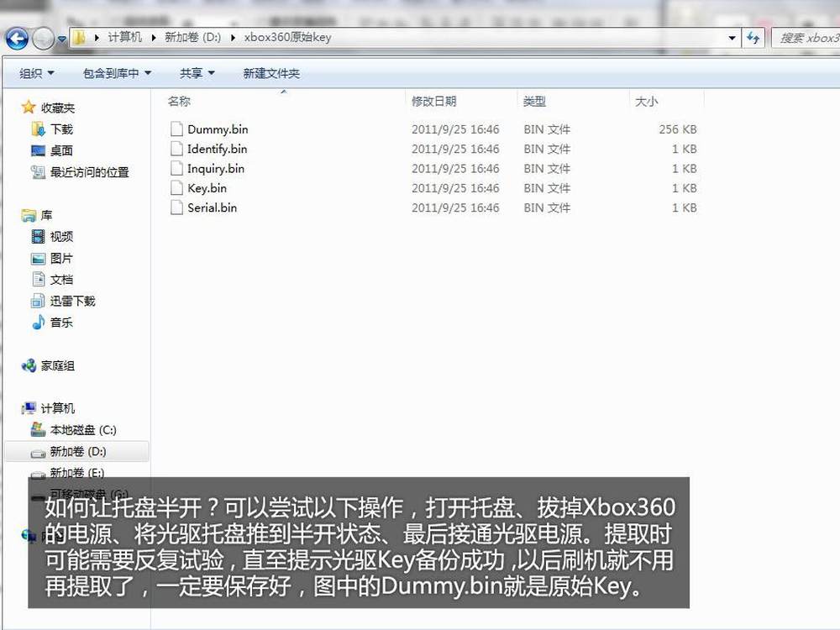Select 库 in the navigation pane
840x630 pixels.
point(37,215)
